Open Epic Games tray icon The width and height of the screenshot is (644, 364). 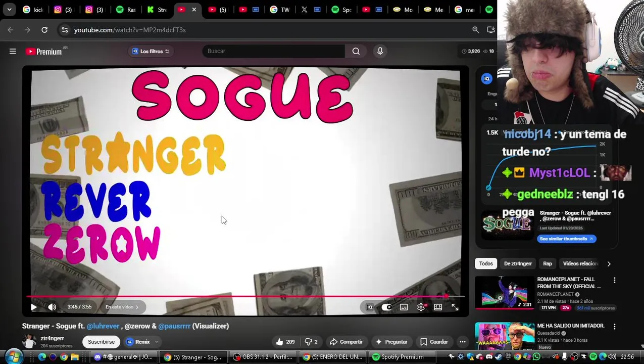[508, 357]
